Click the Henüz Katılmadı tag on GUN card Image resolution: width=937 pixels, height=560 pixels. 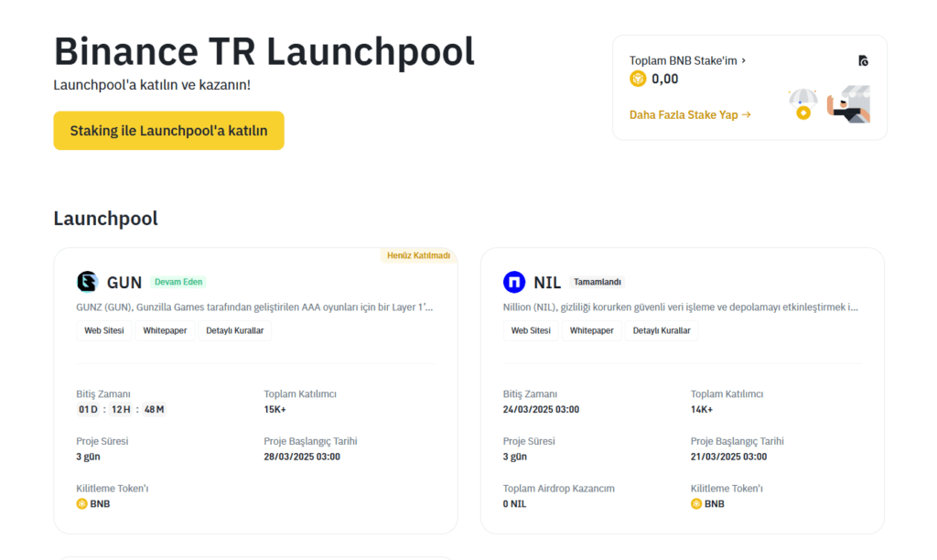pos(418,255)
